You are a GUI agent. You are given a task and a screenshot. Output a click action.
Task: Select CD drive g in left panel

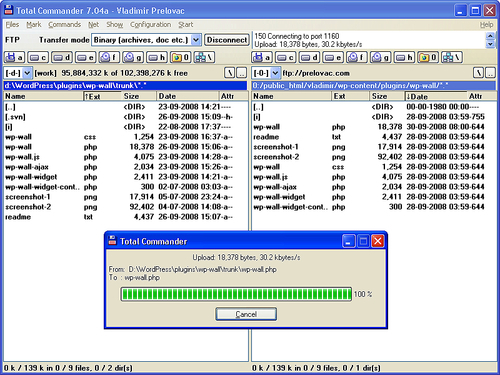point(133,57)
